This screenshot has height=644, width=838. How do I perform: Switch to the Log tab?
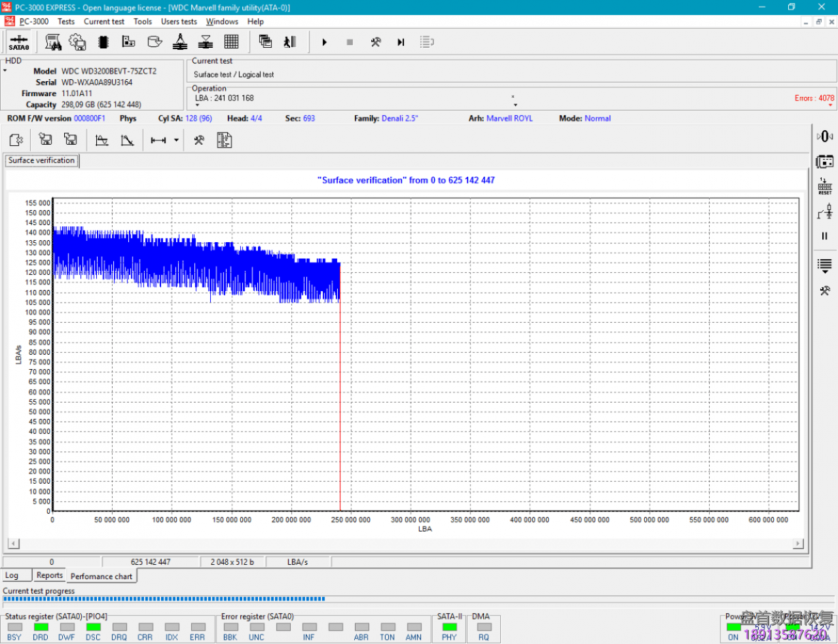coord(12,575)
